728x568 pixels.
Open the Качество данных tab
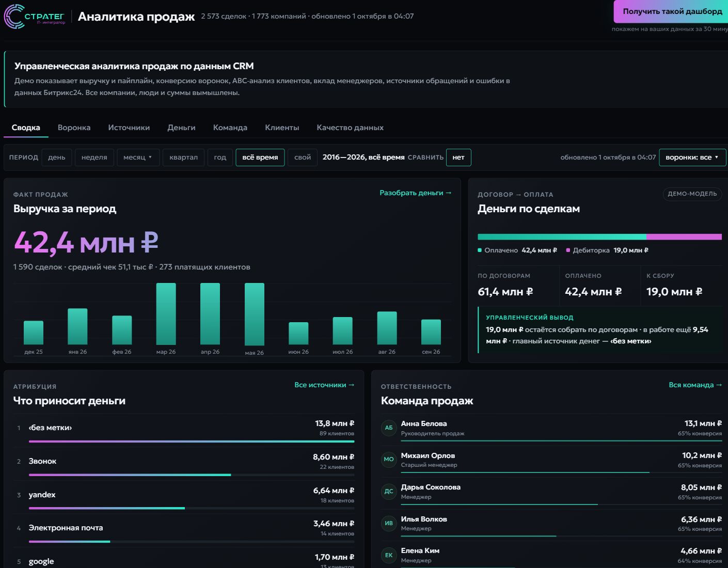[x=350, y=128]
